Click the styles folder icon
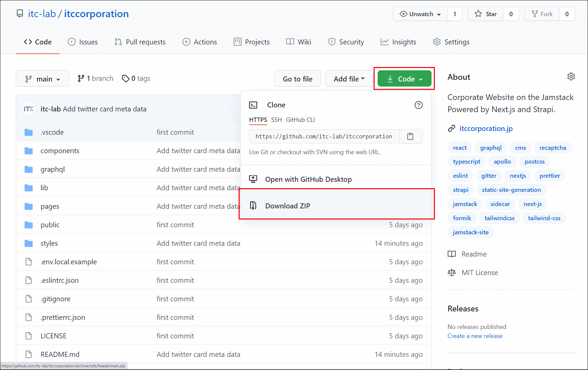 29,243
